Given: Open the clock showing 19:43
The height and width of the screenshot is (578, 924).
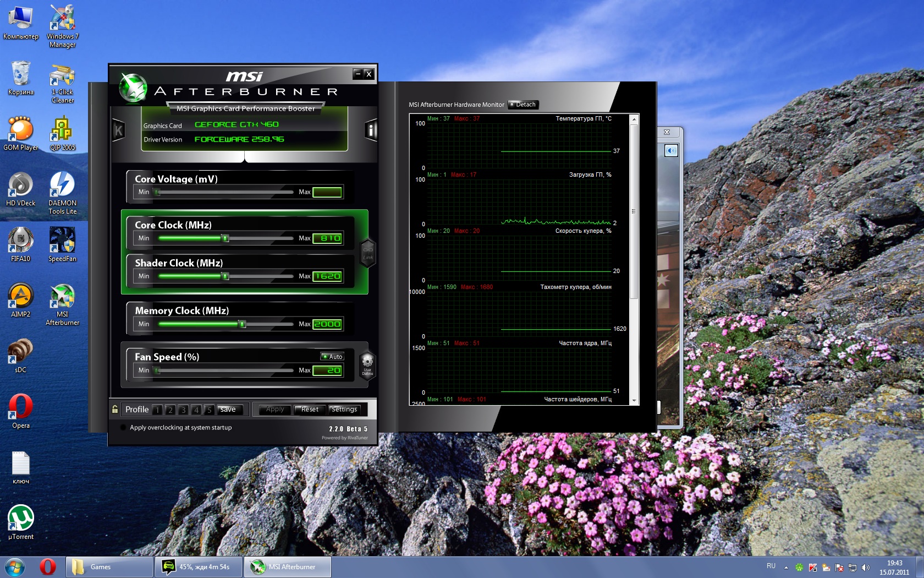Looking at the screenshot, I should (x=895, y=568).
